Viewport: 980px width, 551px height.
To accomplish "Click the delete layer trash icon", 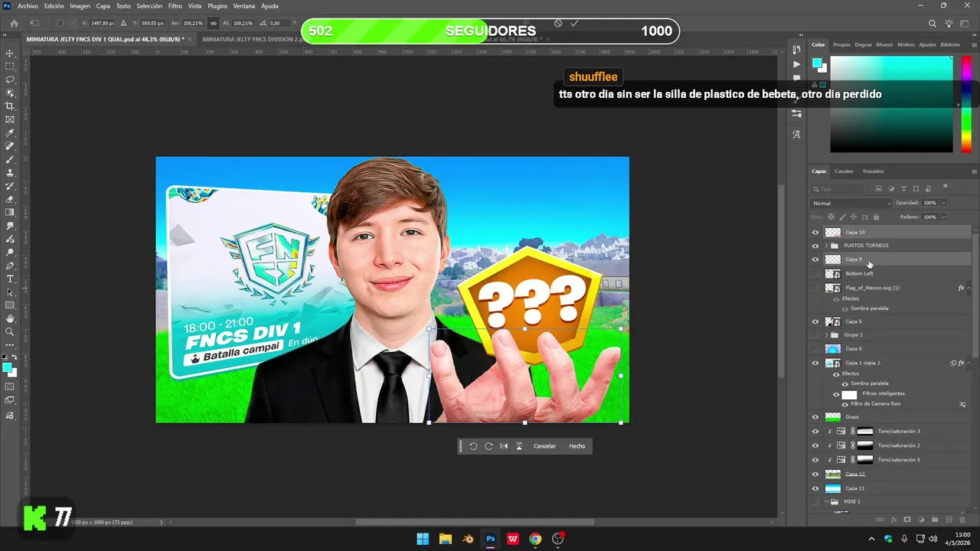I will [x=962, y=520].
